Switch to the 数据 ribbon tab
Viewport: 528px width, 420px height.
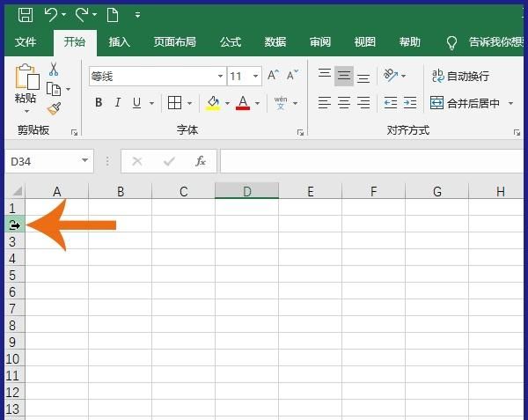[x=275, y=42]
